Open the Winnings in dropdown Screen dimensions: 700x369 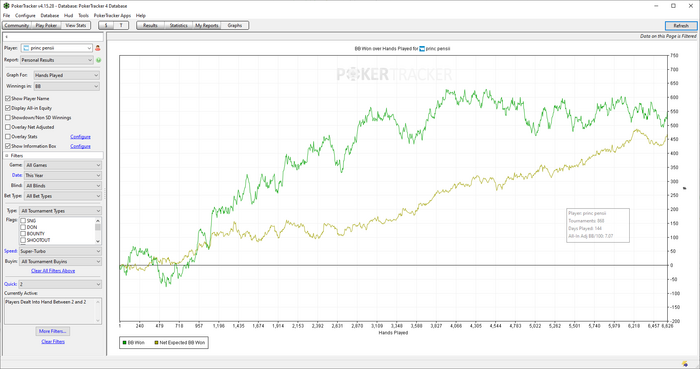67,86
